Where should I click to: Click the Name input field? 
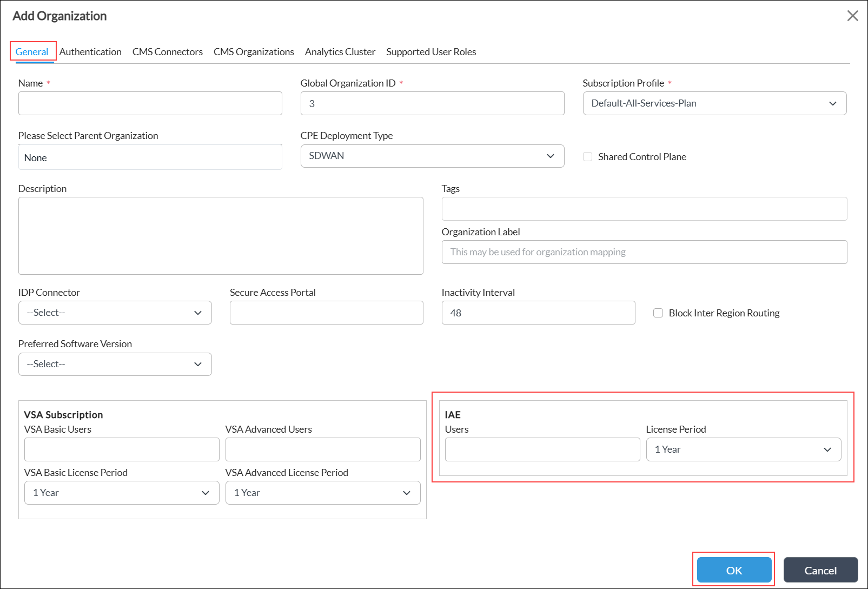(150, 103)
